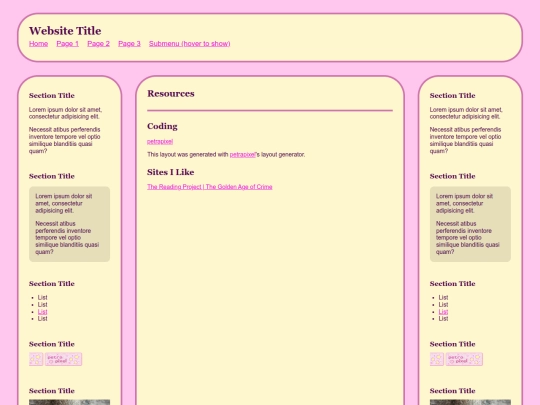The height and width of the screenshot is (405, 540).
Task: Follow petrapixel link in layout generator sentence
Action: (242, 155)
